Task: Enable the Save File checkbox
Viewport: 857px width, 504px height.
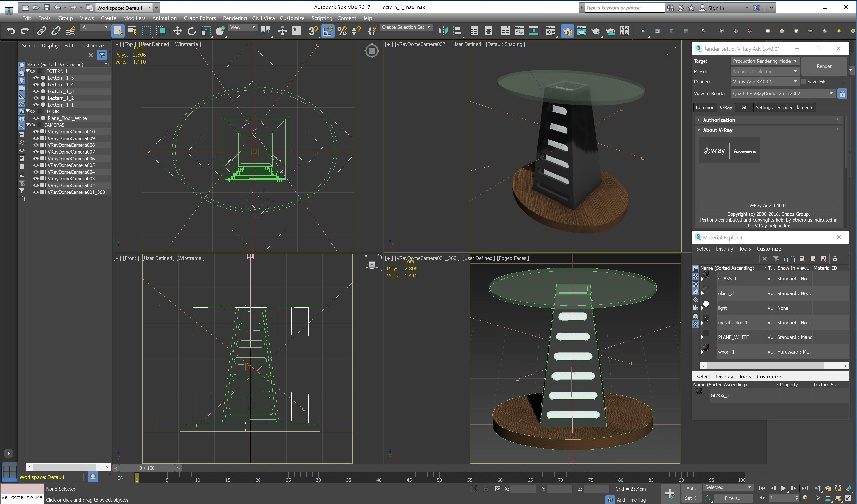Action: pyautogui.click(x=804, y=82)
